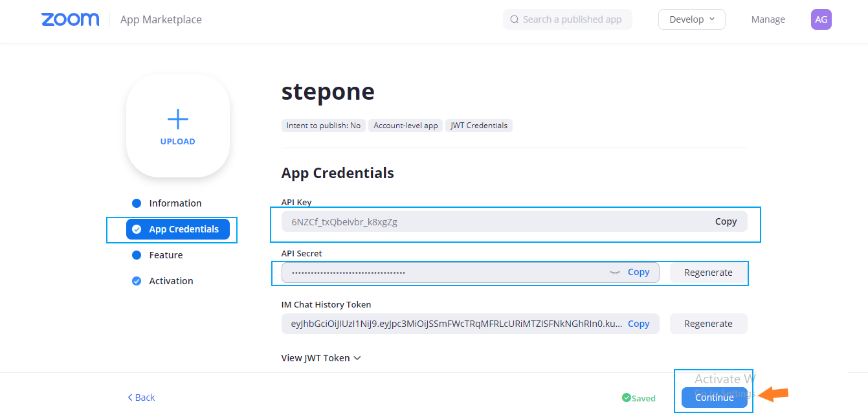Click the masked API Secret field
The height and width of the screenshot is (415, 868).
point(471,273)
